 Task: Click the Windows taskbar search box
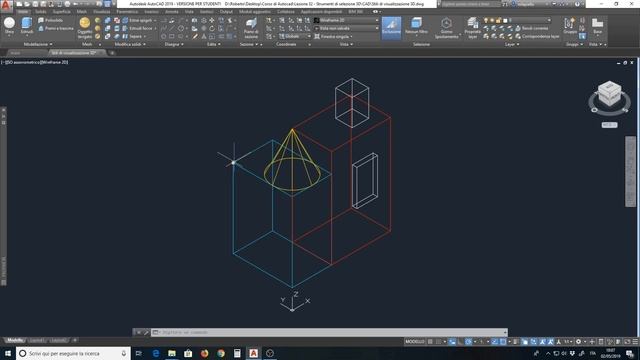tap(73, 353)
